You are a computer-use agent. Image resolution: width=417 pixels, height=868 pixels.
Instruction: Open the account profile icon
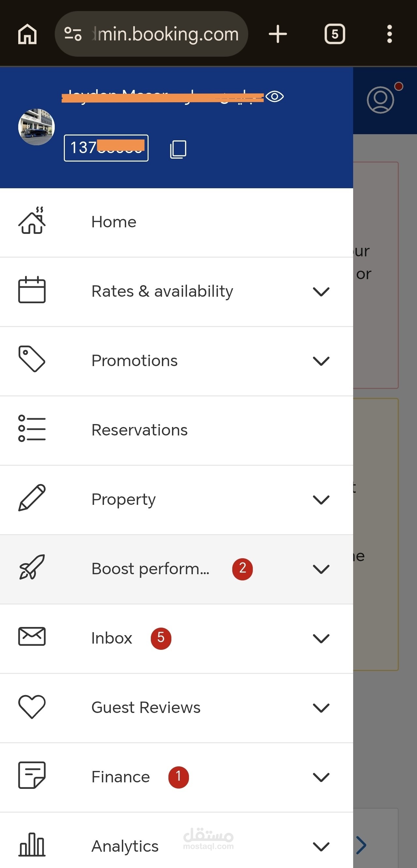pos(381,100)
